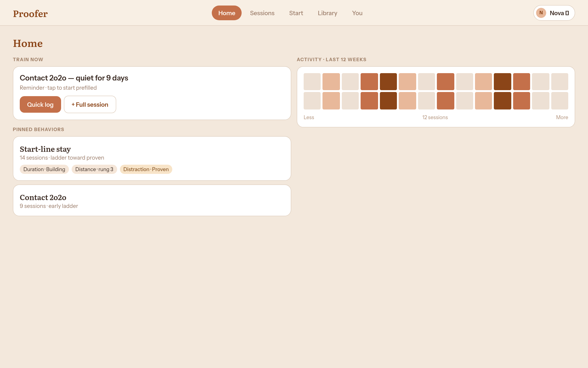
Task: Click the Proofer logo
Action: pyautogui.click(x=30, y=14)
